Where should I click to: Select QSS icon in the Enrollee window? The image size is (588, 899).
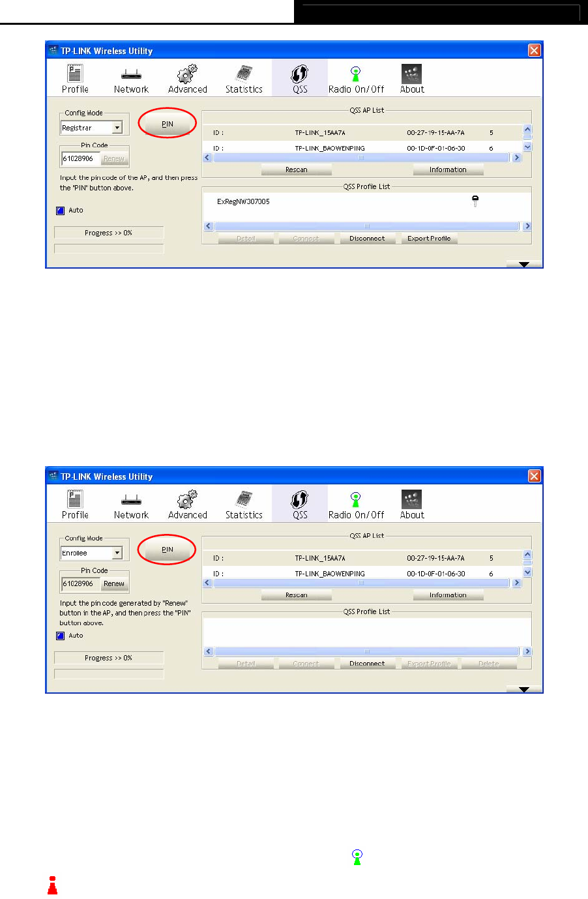[300, 499]
